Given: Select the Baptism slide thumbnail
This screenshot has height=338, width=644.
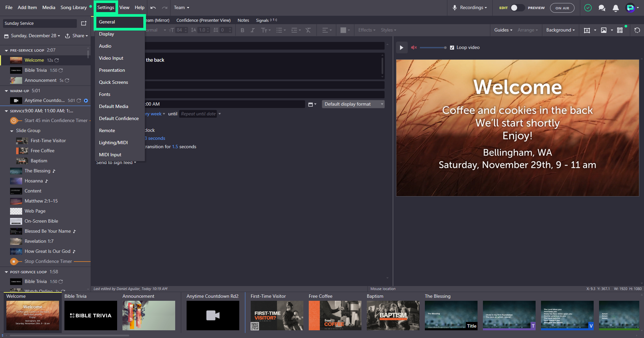Looking at the screenshot, I should [x=393, y=316].
